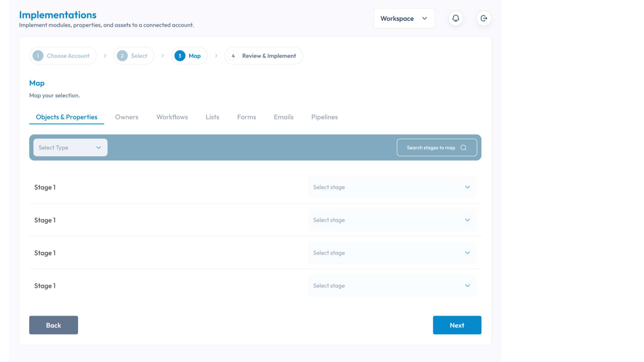Viewport: 644px width, 362px height.
Task: Click step 4 Review & Implement
Action: tap(263, 56)
